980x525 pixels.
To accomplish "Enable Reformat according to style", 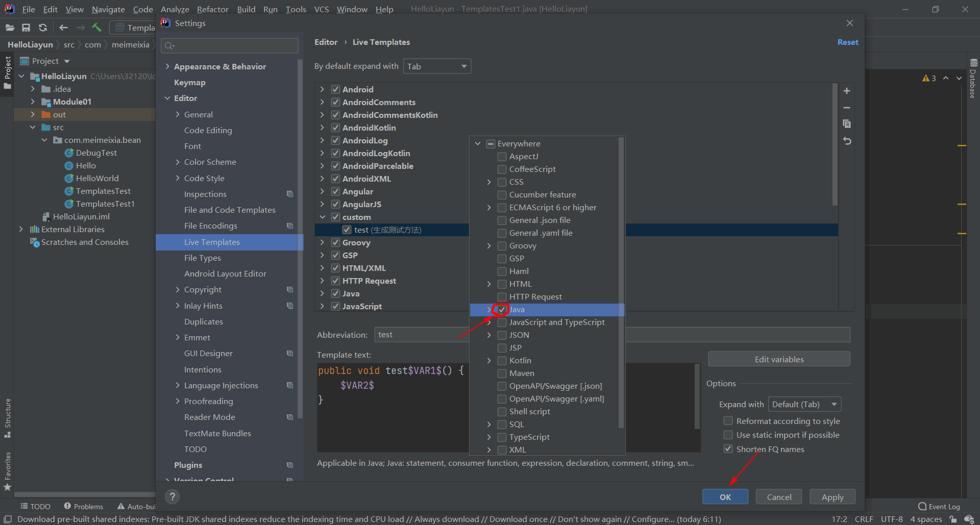I will (728, 420).
